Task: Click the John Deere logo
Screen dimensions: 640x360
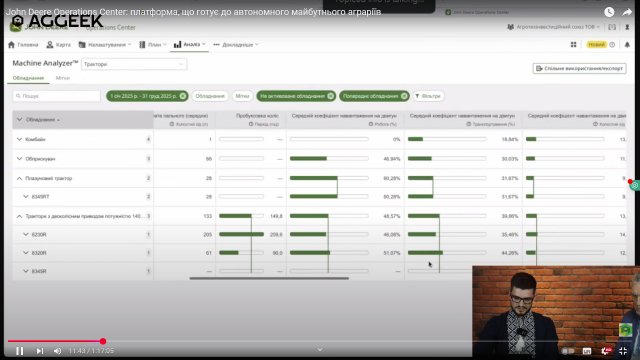Action: pos(16,27)
